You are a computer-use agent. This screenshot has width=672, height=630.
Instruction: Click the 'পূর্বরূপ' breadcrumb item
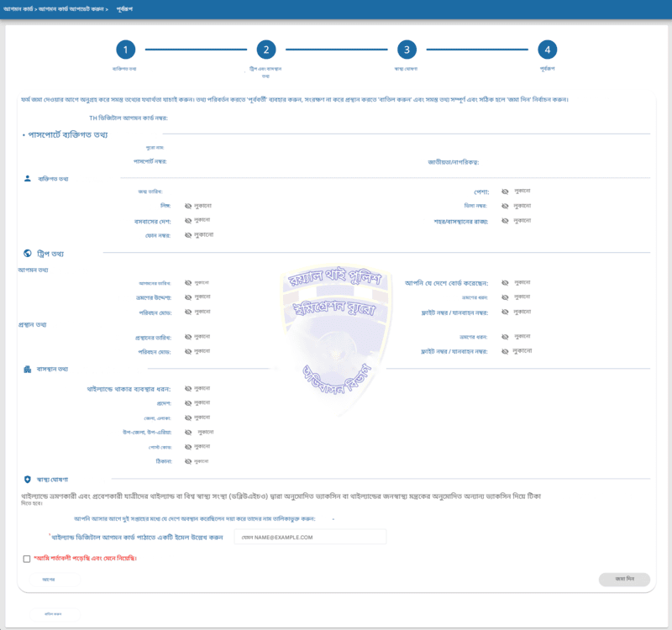tap(124, 9)
